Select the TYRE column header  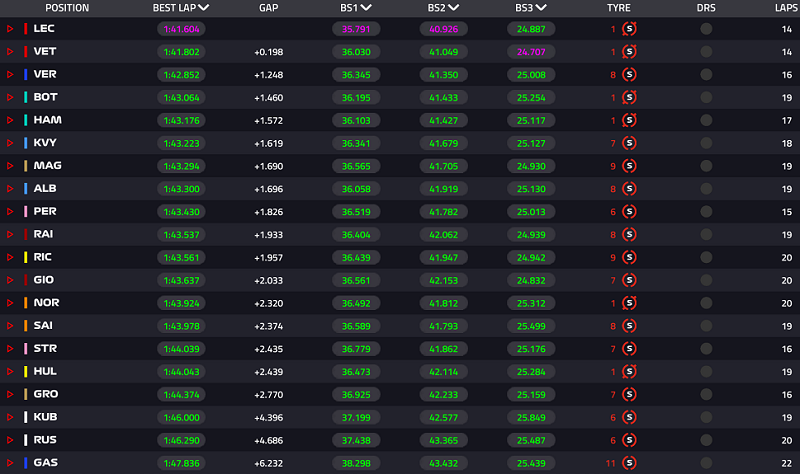[x=618, y=8]
